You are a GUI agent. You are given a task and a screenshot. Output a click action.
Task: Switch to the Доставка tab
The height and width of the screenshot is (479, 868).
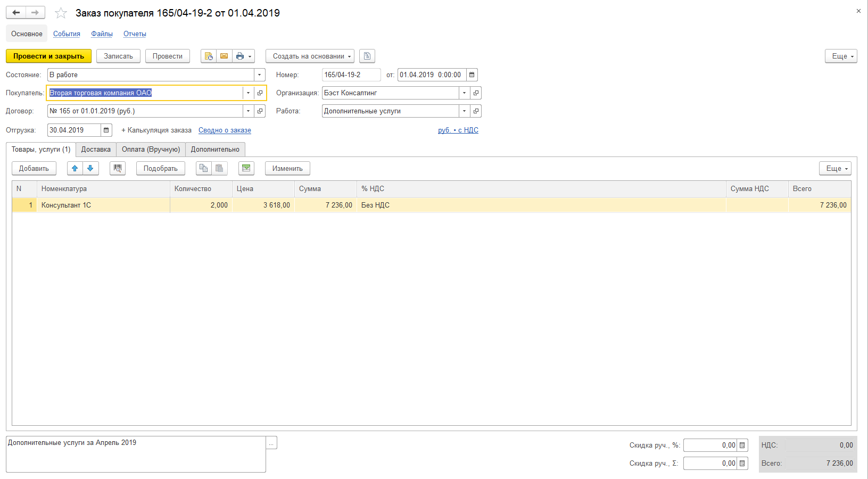96,150
